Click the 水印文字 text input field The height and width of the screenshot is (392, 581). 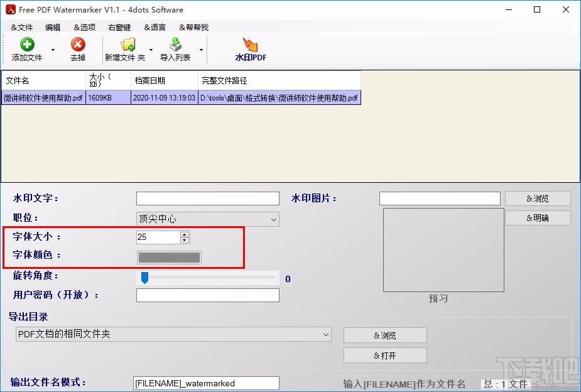[207, 199]
